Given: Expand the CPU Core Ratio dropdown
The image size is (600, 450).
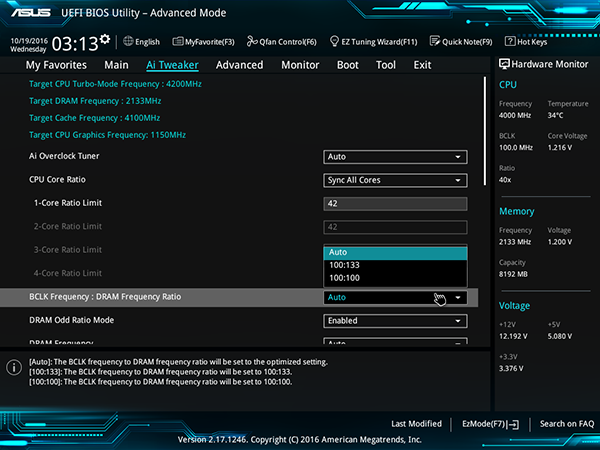Looking at the screenshot, I should pos(395,180).
